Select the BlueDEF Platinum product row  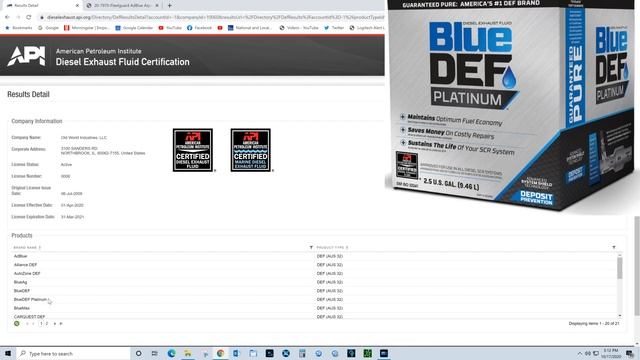tap(314, 299)
